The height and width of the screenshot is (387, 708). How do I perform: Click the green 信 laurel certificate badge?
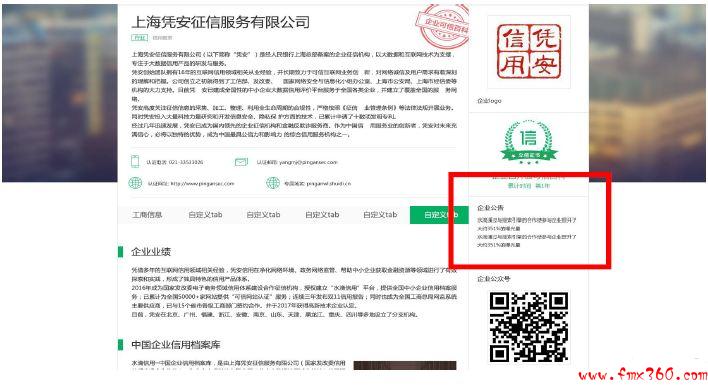(529, 141)
